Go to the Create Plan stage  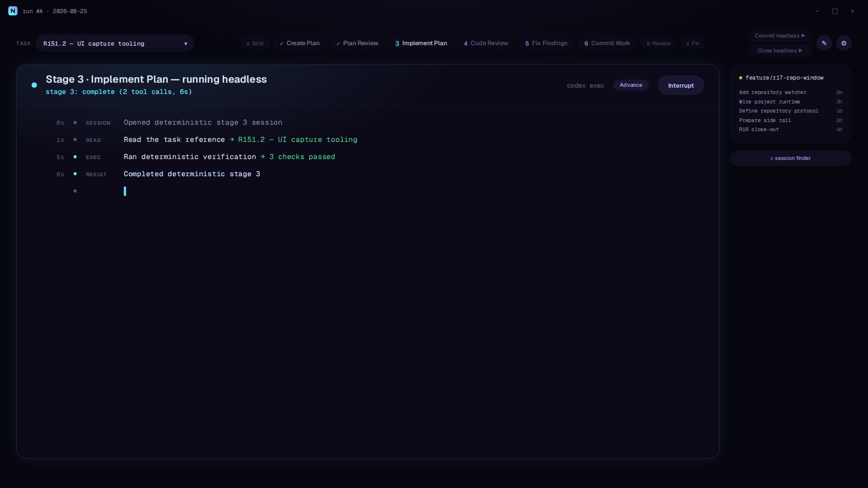299,43
